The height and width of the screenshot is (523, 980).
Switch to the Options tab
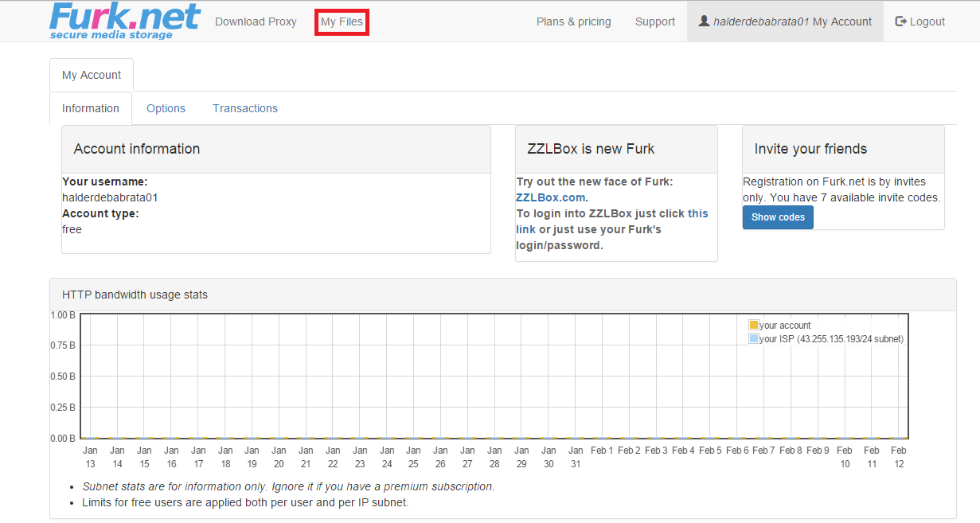166,108
